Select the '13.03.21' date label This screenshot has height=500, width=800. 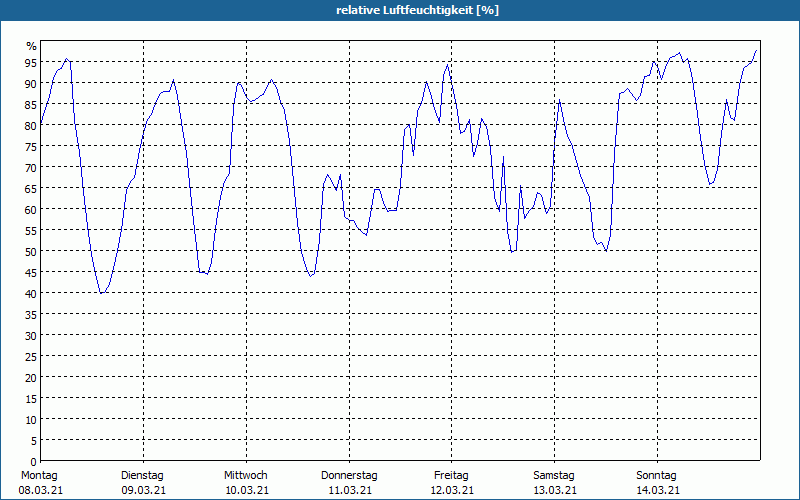555,490
